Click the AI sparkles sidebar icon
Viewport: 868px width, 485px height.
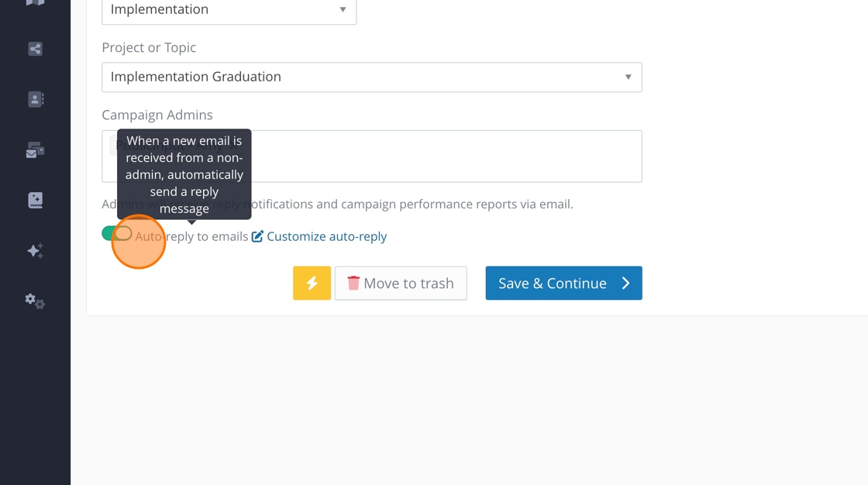pos(35,250)
